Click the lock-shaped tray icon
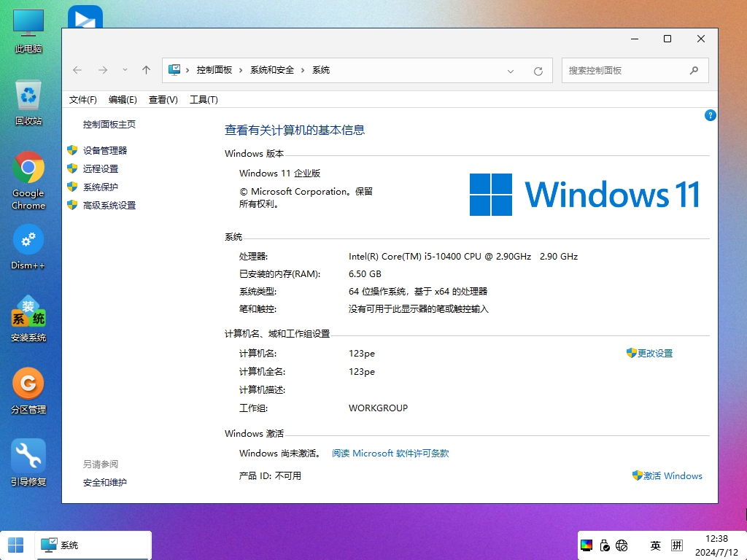 point(605,545)
